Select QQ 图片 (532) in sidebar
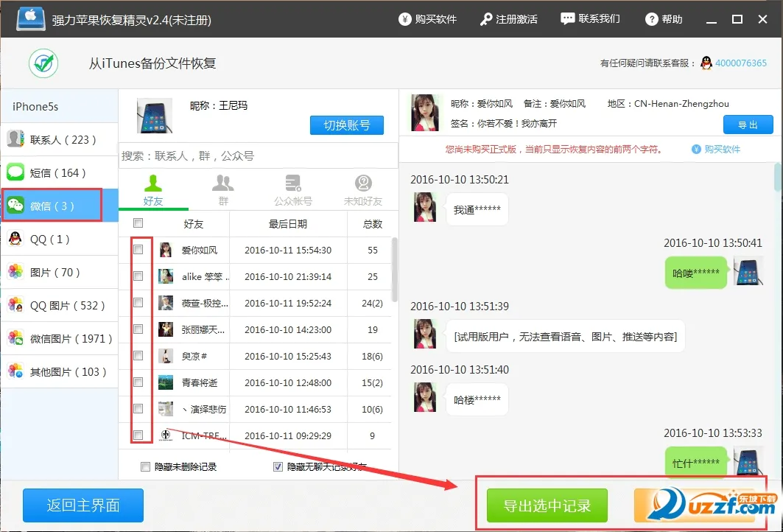Screen dimensions: 783x532 [x=60, y=305]
